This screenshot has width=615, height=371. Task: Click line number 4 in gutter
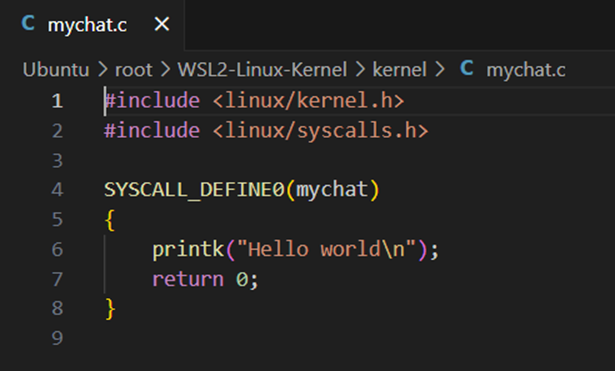(x=57, y=190)
